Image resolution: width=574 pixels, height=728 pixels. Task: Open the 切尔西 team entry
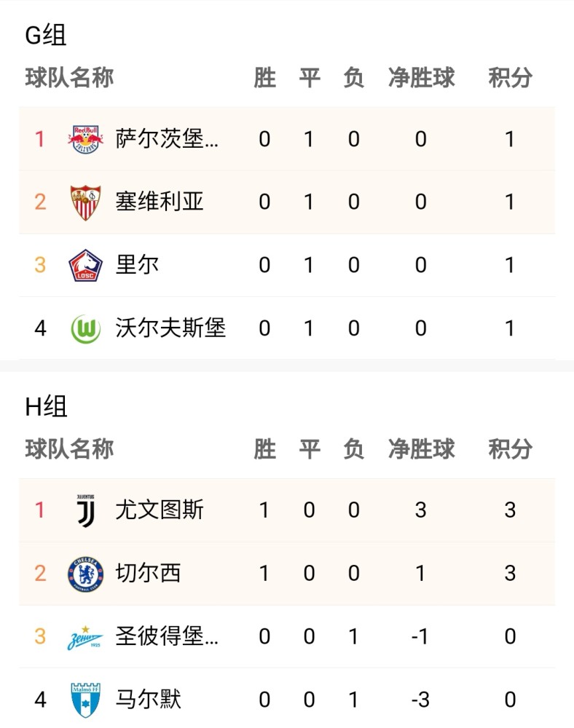148,574
